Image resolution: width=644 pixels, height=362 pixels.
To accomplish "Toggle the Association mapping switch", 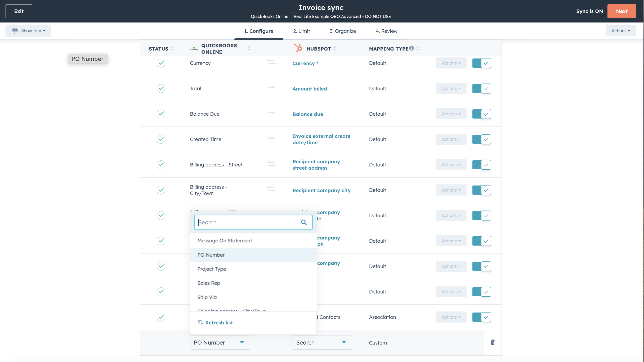I will pyautogui.click(x=482, y=317).
